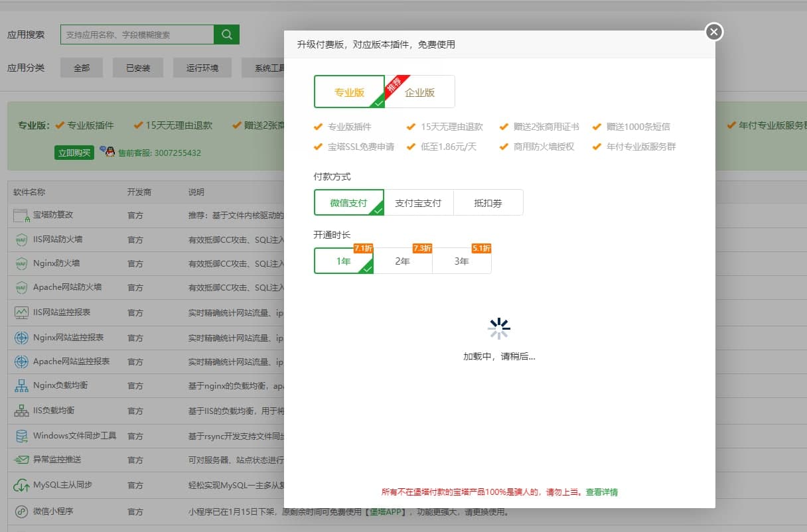Viewport: 807px width, 532px height.
Task: Click the Windows文件同步工具 icon
Action: 21,436
